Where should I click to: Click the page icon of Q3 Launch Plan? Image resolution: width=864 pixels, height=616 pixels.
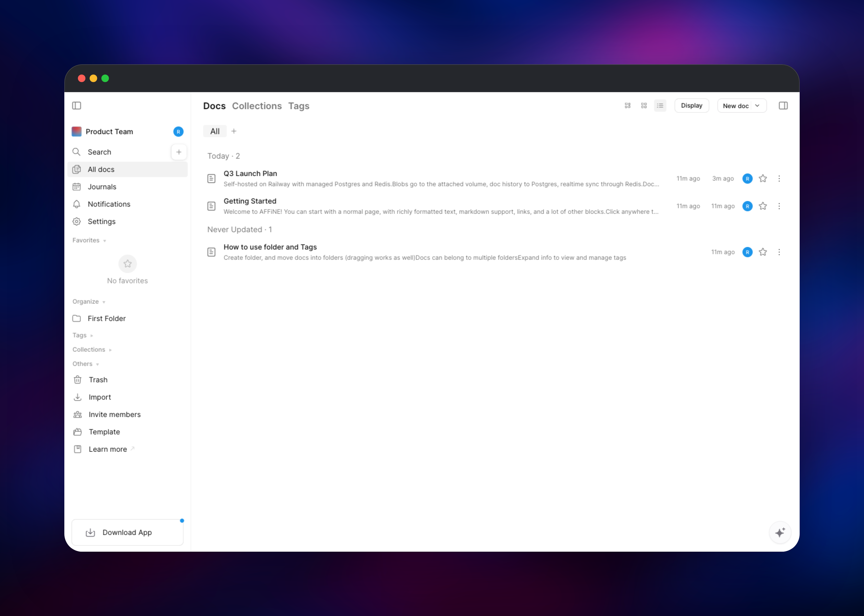coord(211,179)
